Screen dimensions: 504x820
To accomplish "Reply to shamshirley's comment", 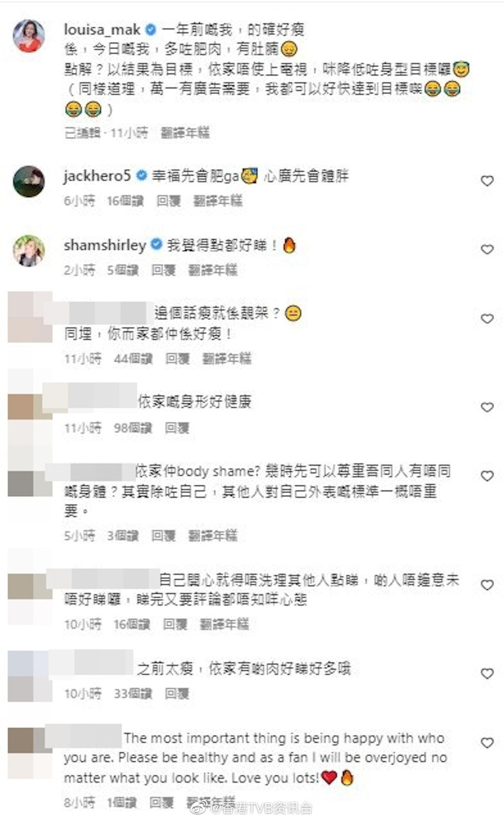I will pos(163,270).
